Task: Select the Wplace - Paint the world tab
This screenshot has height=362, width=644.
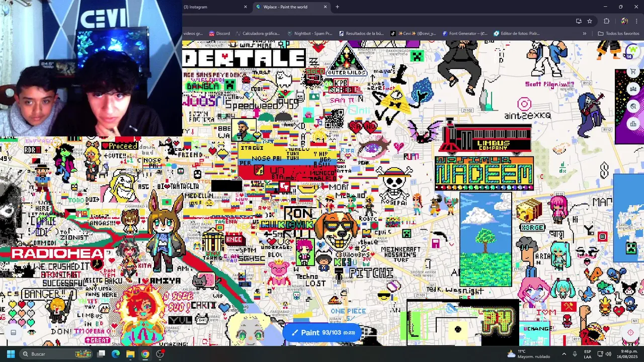Action: [288, 7]
